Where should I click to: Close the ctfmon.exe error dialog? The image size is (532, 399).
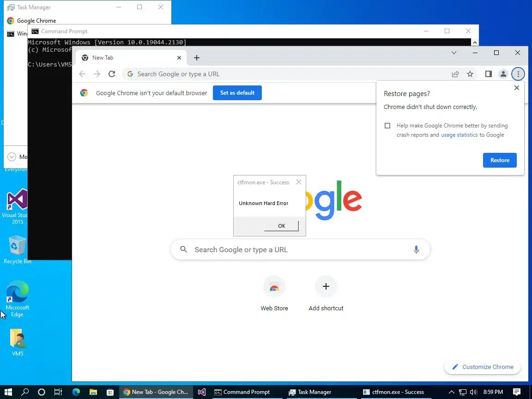[x=299, y=182]
